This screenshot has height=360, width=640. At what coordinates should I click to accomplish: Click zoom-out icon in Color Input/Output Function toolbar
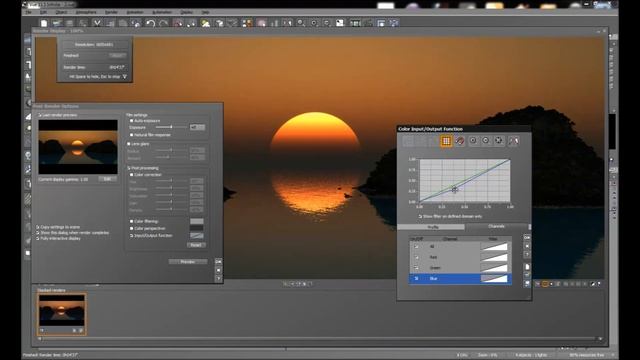click(486, 141)
